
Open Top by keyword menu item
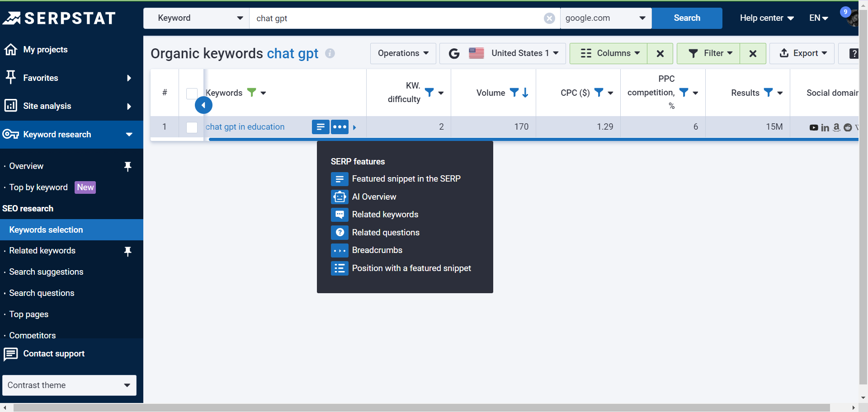point(38,187)
